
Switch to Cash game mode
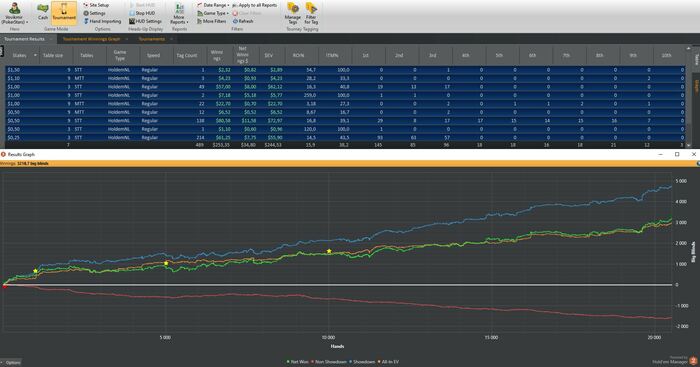tap(42, 12)
